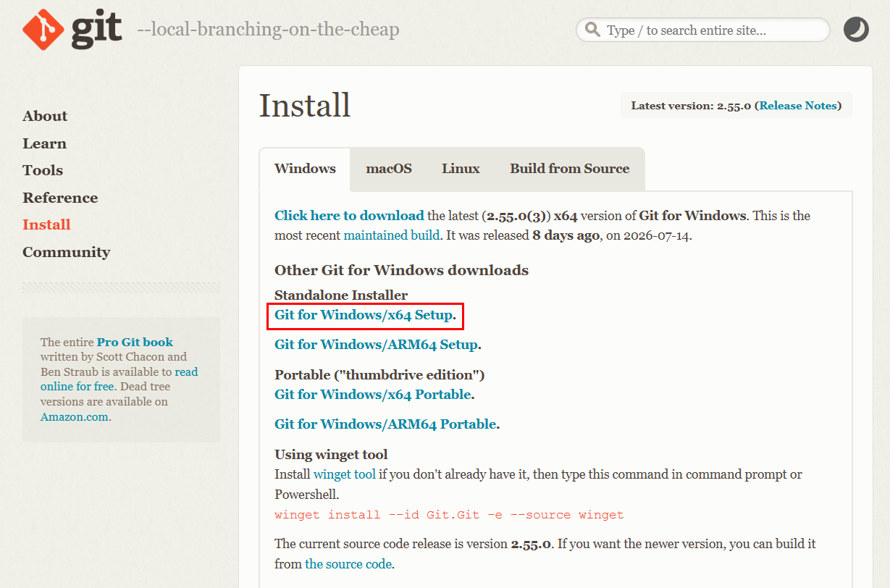Download Git for Windows/ARM64 Setup
Image resolution: width=890 pixels, height=588 pixels.
coord(376,345)
